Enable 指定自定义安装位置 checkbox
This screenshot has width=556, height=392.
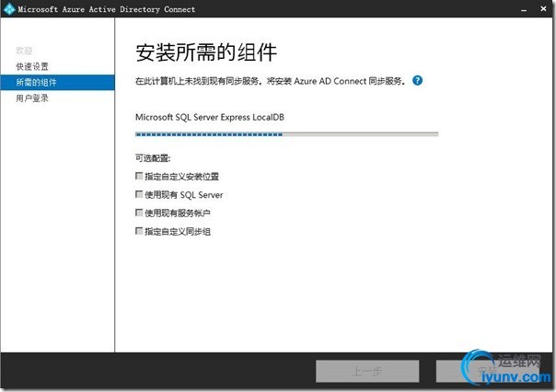coord(139,176)
